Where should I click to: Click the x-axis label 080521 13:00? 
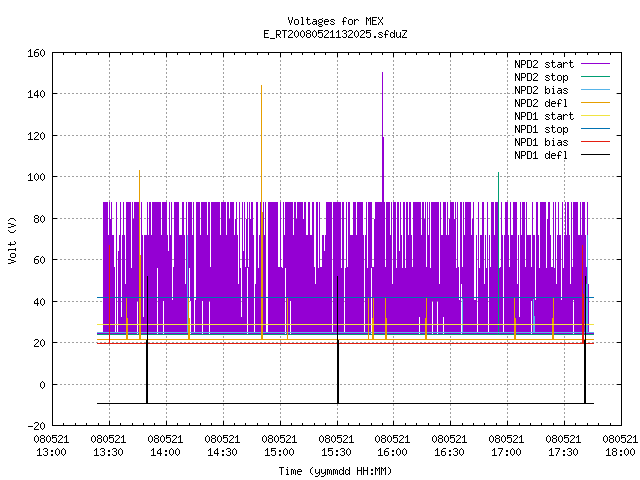click(x=51, y=445)
